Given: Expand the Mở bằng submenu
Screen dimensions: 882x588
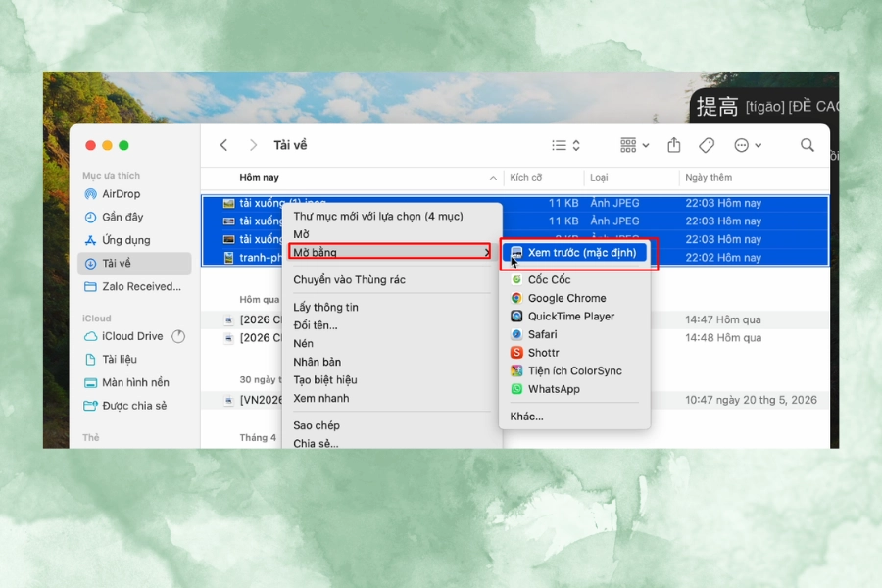Looking at the screenshot, I should click(391, 252).
